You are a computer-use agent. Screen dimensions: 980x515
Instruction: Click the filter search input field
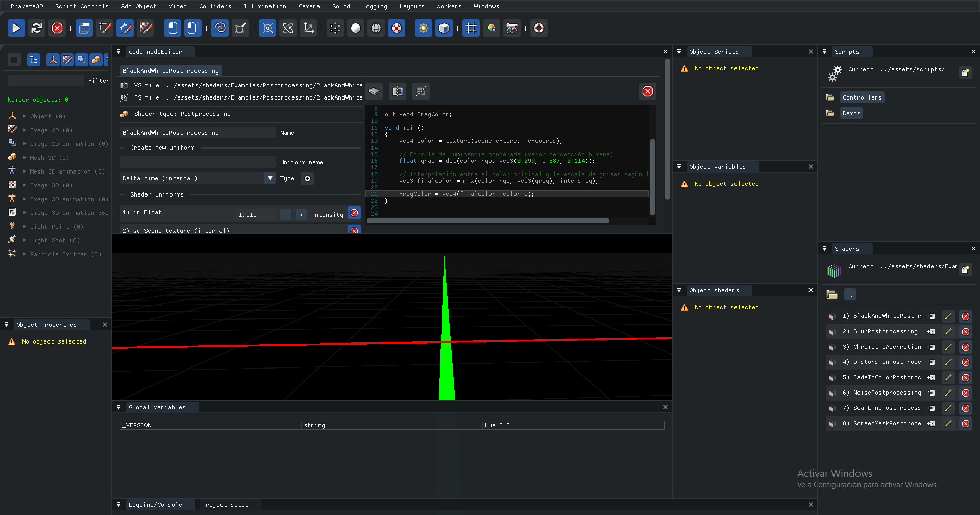click(x=46, y=80)
